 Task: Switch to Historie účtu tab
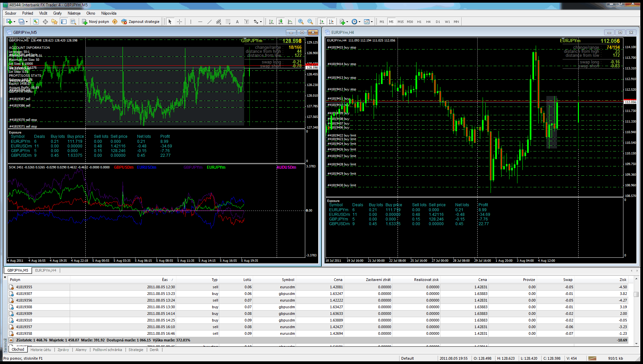41,350
